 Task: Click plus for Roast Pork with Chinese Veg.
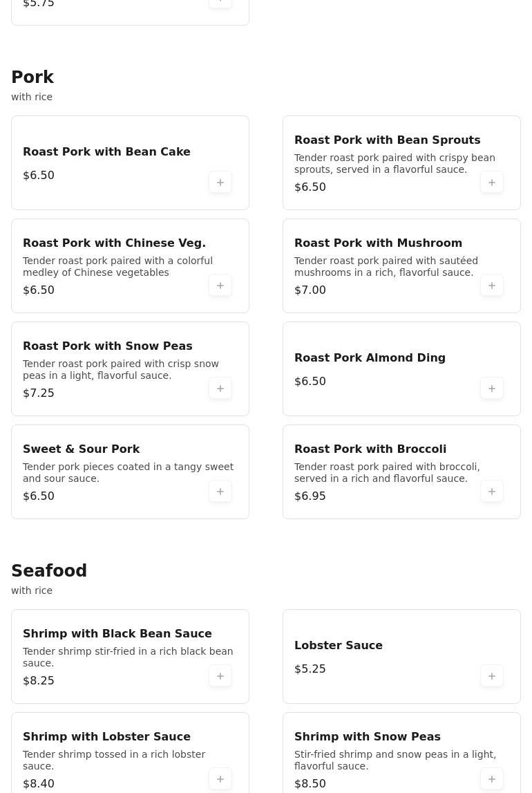(x=220, y=286)
